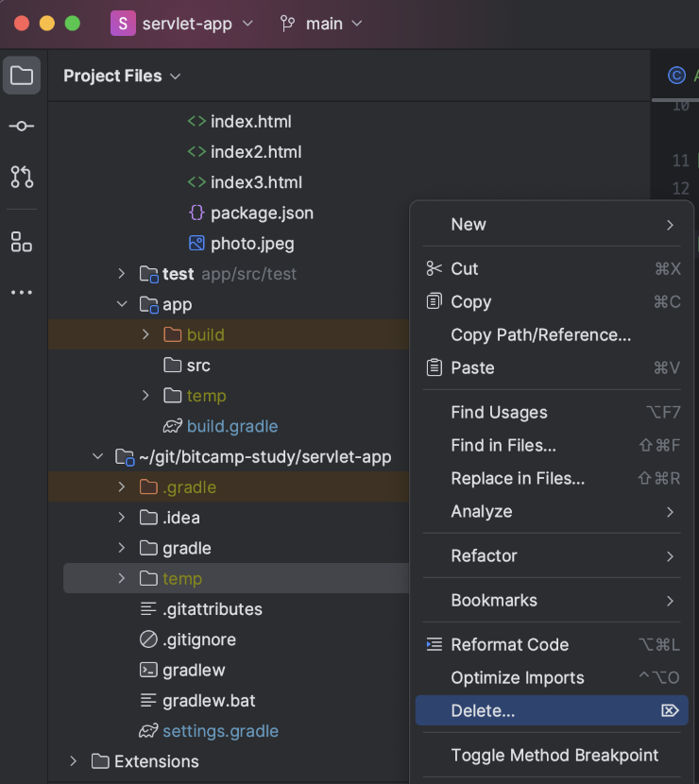The width and height of the screenshot is (699, 784).
Task: Choose Delete... from the context menu
Action: (483, 711)
